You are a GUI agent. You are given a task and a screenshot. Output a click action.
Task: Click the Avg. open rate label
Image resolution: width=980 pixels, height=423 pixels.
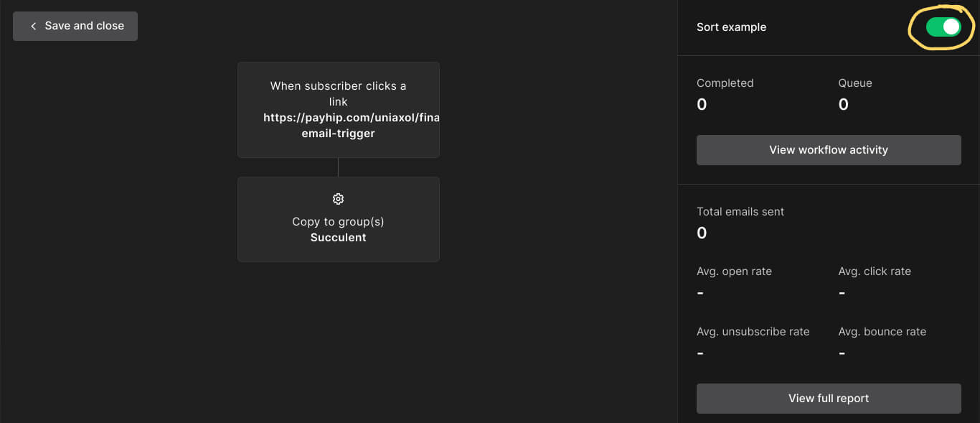734,271
